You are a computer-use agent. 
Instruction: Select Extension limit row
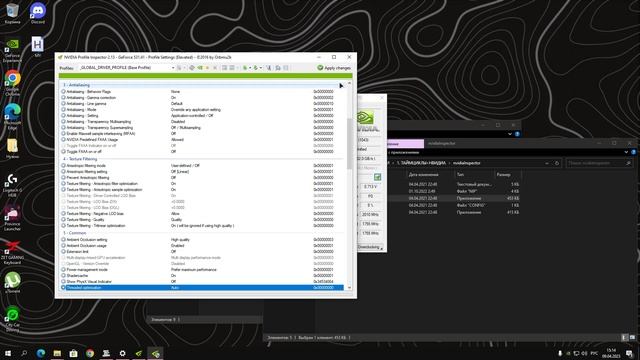point(202,252)
